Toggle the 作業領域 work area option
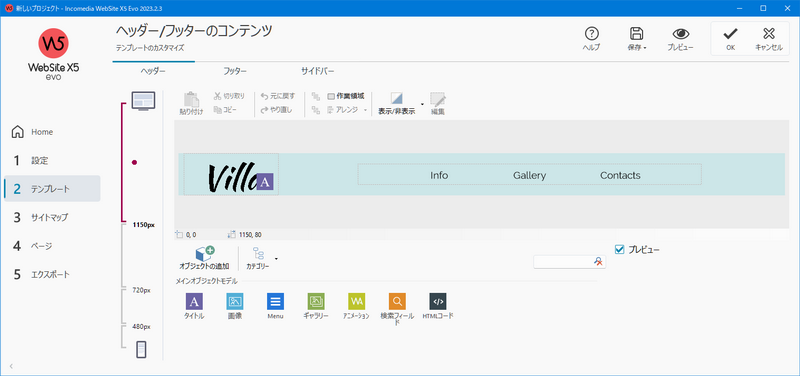 (345, 96)
